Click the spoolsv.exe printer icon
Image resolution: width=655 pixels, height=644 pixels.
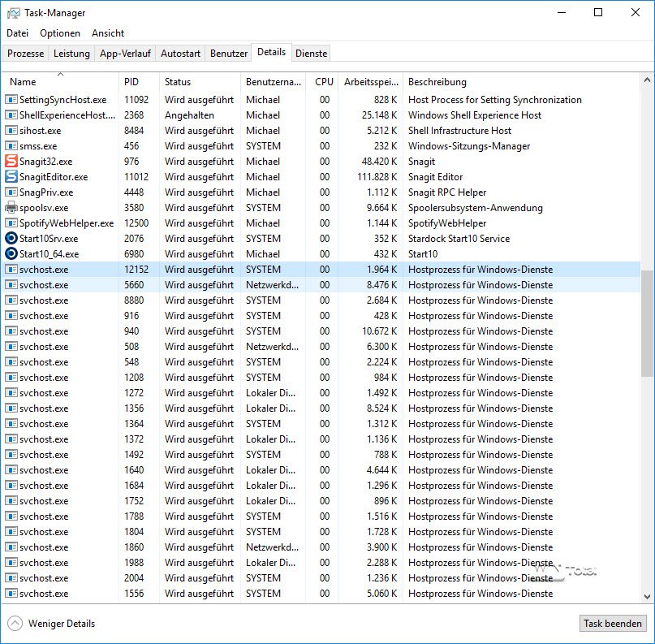coord(11,208)
